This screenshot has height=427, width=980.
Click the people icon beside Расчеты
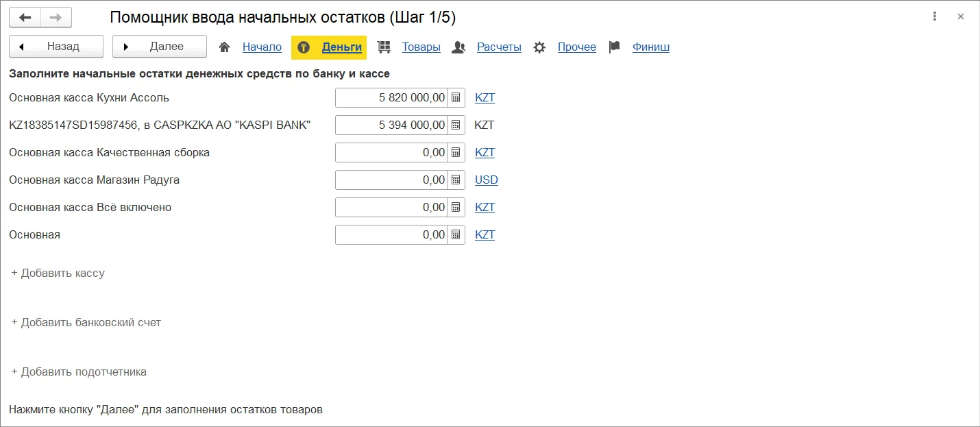click(x=459, y=47)
